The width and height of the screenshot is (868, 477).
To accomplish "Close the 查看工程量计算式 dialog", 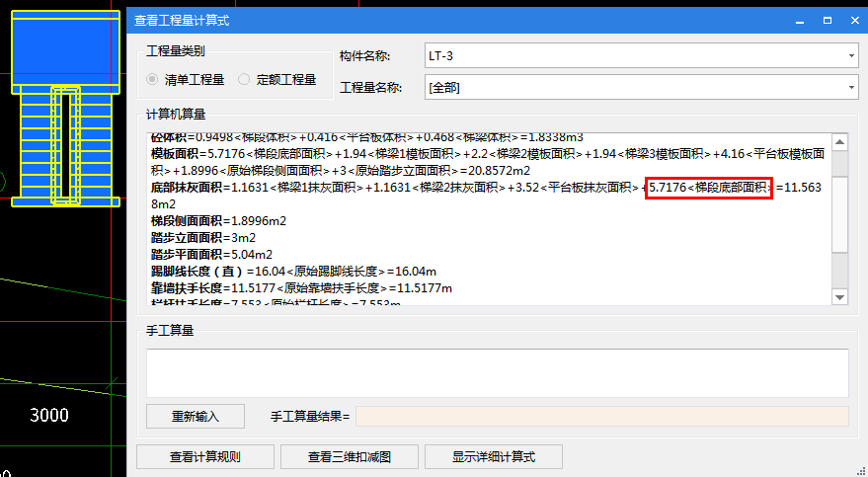I will pos(855,21).
